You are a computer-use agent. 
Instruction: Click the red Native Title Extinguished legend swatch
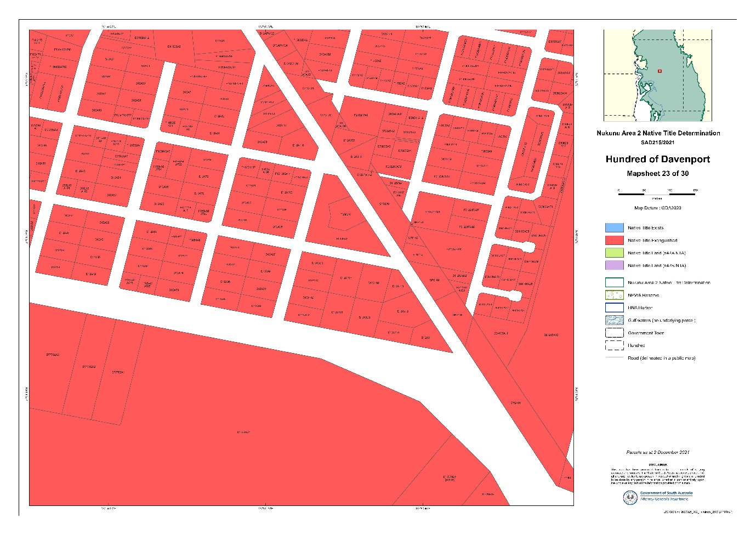coord(615,240)
